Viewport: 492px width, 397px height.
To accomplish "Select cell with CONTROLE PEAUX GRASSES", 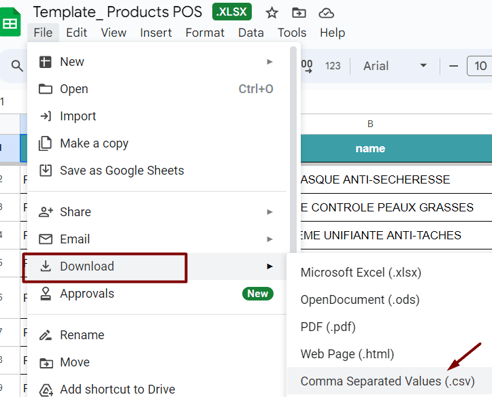I will (396, 207).
